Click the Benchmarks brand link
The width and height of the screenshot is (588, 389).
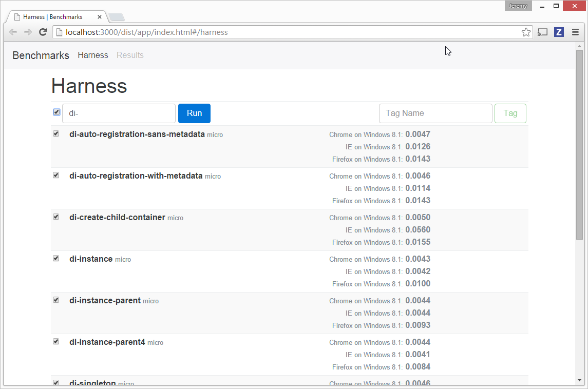41,55
